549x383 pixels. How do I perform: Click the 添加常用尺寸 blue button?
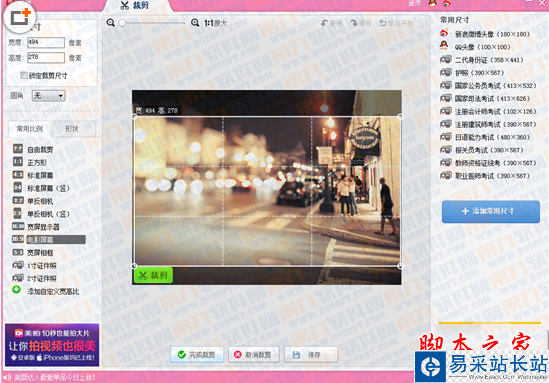[x=491, y=211]
